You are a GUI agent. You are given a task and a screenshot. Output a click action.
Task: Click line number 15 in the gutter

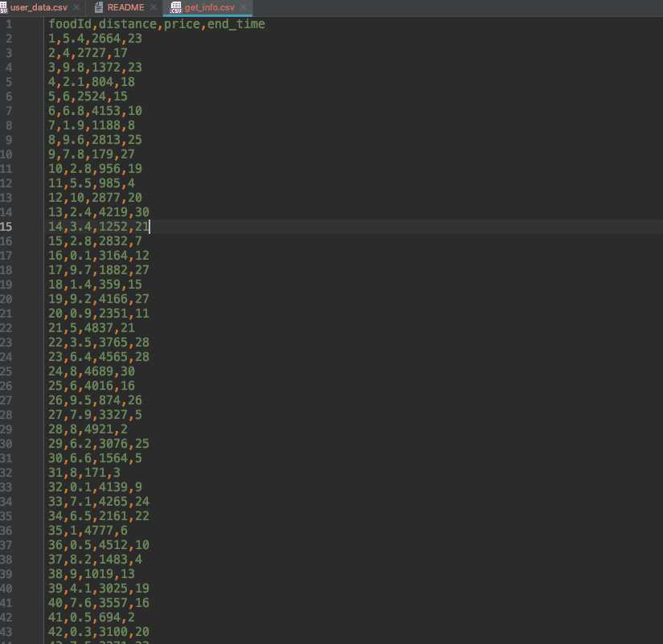tap(6, 227)
